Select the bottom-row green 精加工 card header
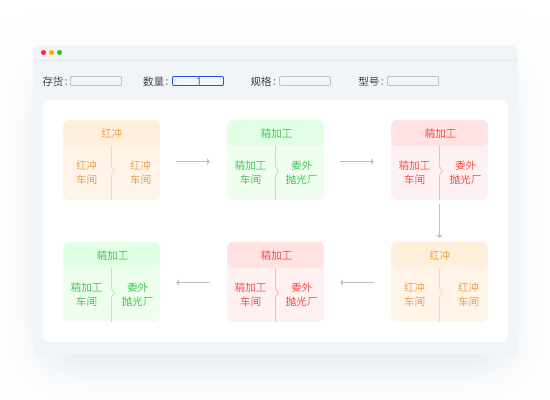This screenshot has height=400, width=550. coord(112,255)
